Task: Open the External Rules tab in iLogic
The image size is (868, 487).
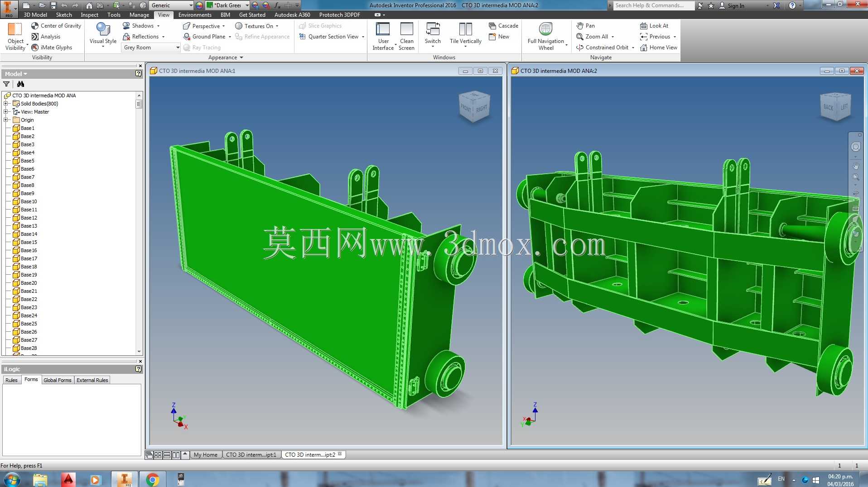Action: click(x=92, y=380)
